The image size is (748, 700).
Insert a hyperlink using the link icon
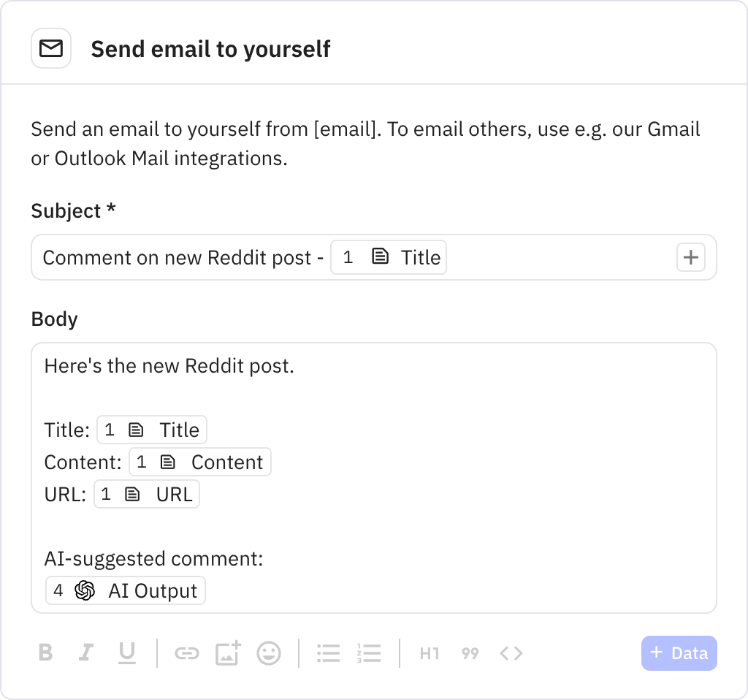(186, 653)
